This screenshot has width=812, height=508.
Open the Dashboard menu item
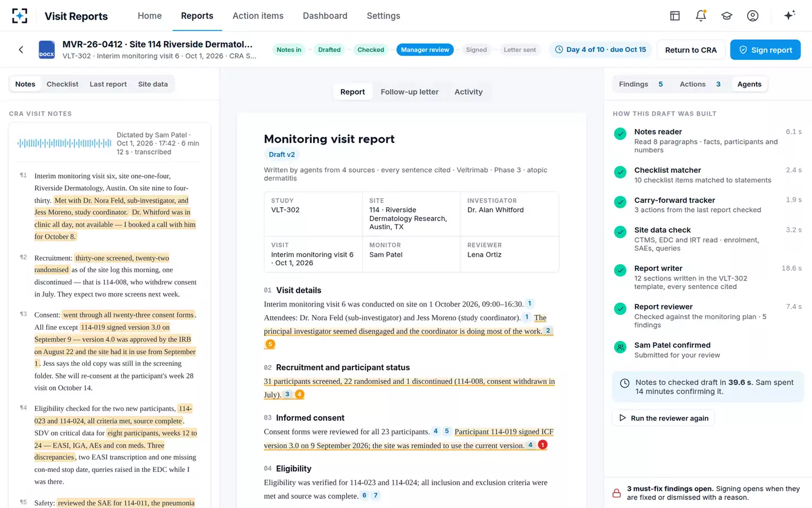coord(325,16)
